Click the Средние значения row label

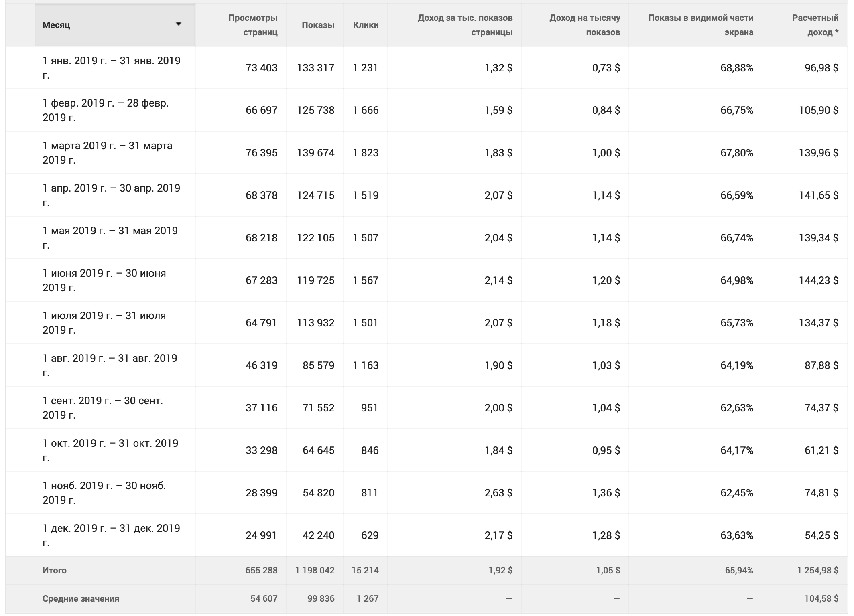point(81,598)
